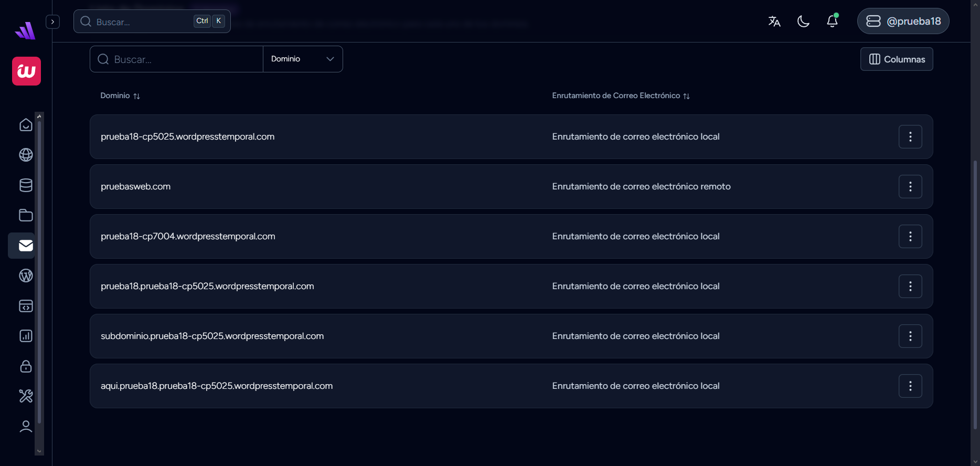Viewport: 980px width, 466px height.
Task: Open the @prueba18 account menu
Action: 903,21
